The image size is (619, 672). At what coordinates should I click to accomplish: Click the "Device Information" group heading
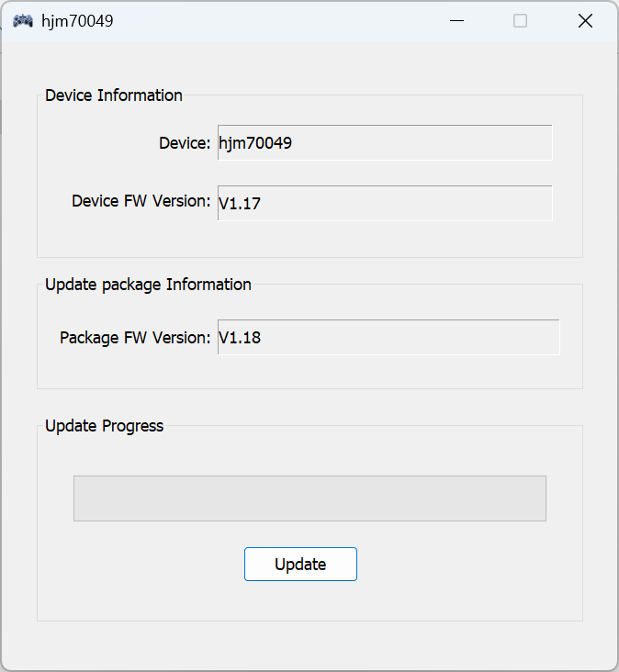114,95
